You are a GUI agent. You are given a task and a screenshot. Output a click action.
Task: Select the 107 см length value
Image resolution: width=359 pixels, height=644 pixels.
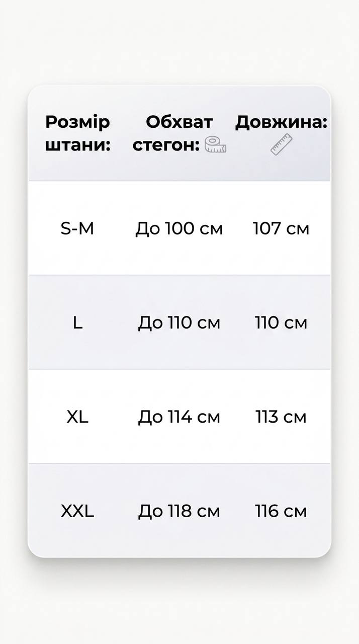pos(281,229)
